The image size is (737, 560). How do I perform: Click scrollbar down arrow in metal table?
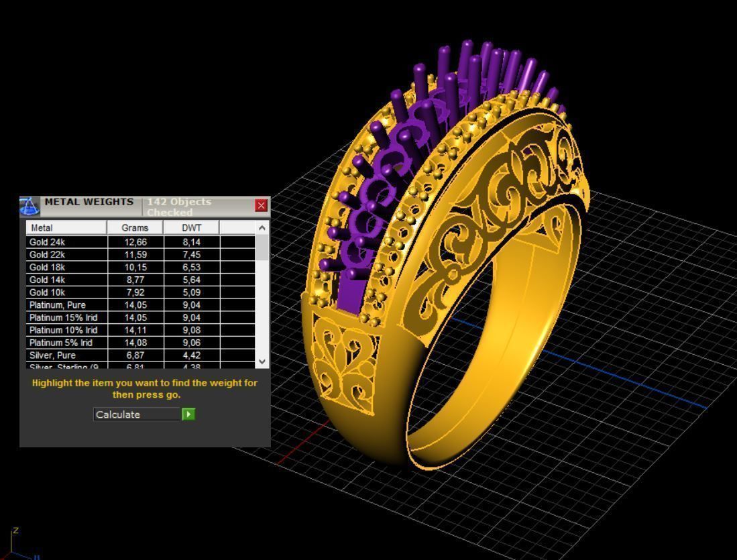pyautogui.click(x=262, y=361)
